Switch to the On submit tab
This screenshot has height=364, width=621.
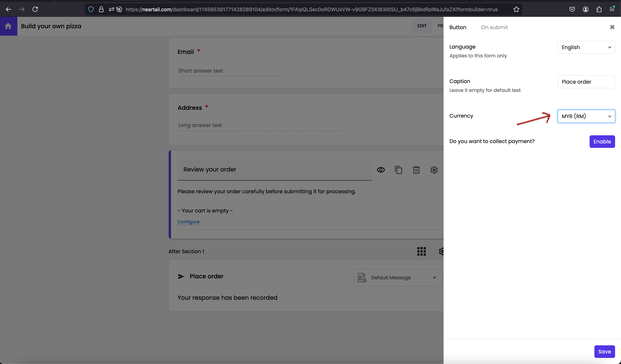click(494, 27)
